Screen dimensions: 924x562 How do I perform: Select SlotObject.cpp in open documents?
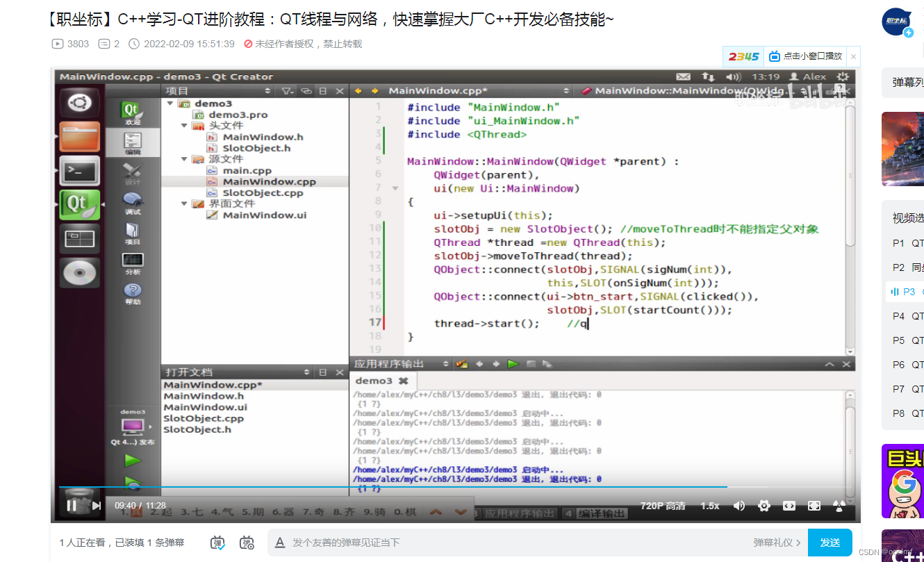[x=204, y=418]
